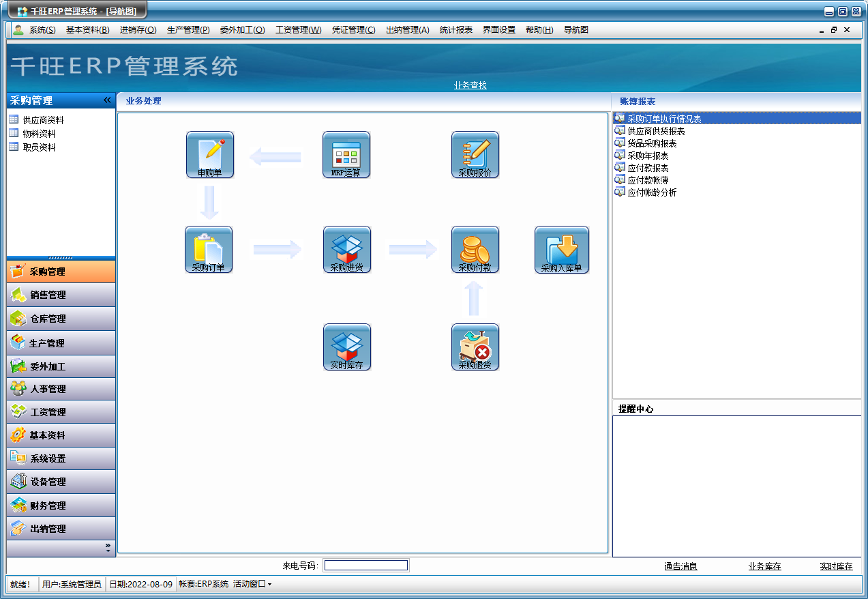Open the 采购付款 payment icon

475,250
